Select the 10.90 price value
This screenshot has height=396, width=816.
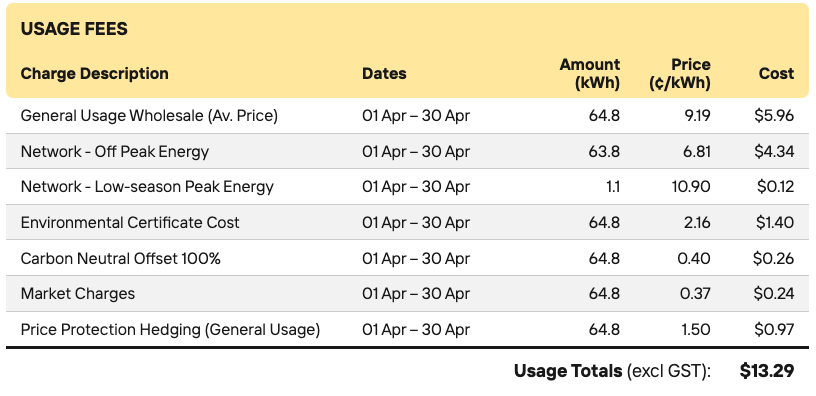click(691, 187)
